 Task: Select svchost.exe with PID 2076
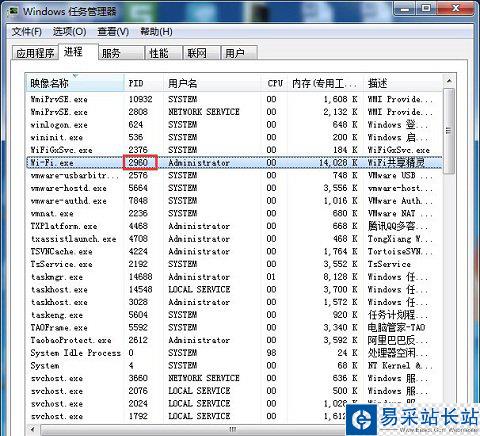[235, 391]
